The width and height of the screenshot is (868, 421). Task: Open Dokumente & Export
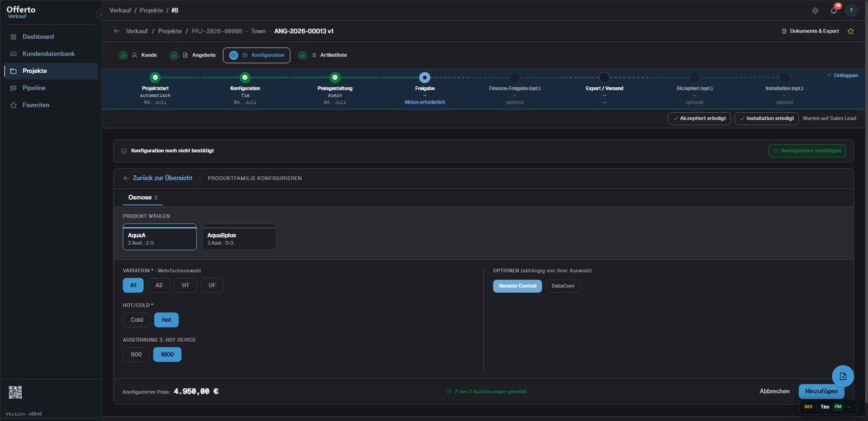tap(810, 31)
